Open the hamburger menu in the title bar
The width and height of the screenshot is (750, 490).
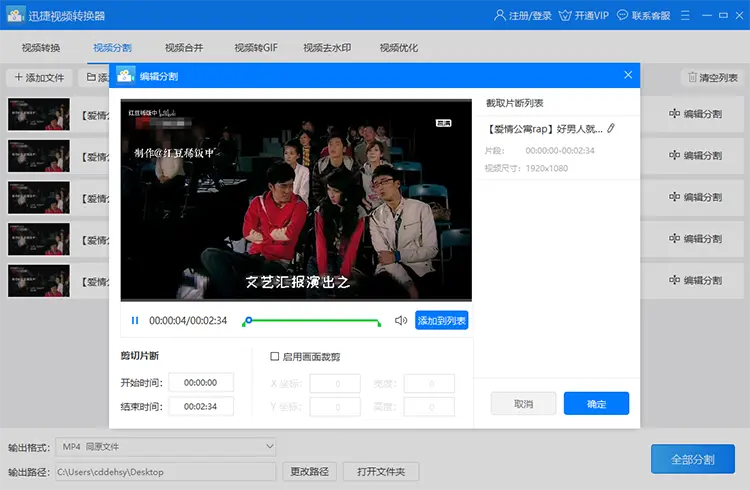click(x=685, y=15)
